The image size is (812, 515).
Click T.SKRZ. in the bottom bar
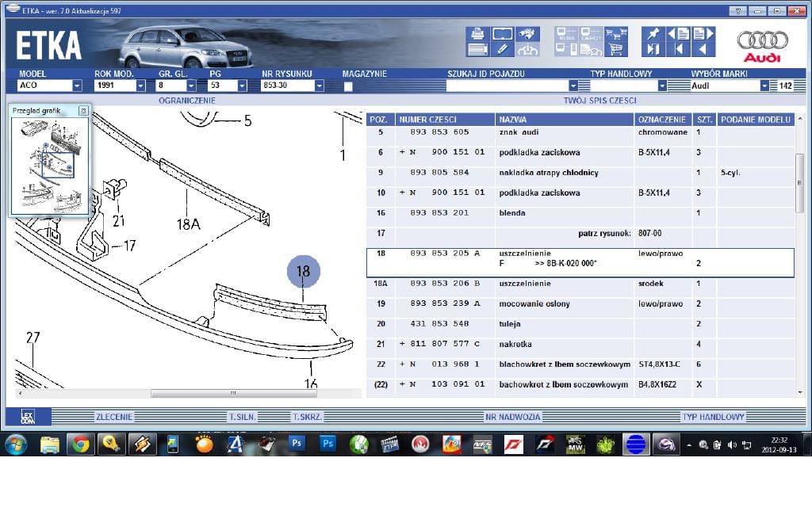pos(307,417)
